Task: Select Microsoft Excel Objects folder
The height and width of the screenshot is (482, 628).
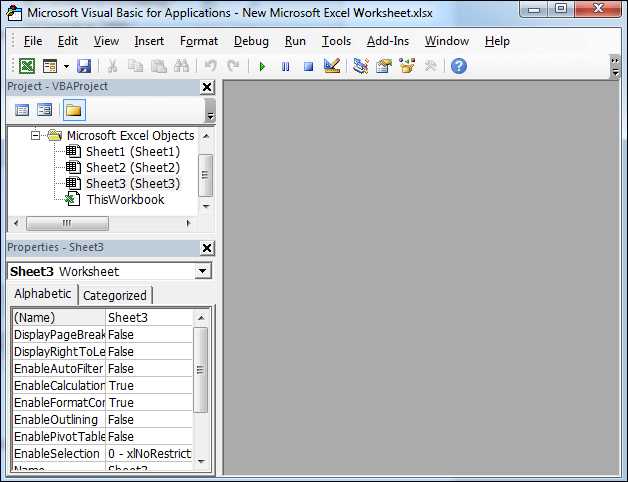Action: pos(131,135)
